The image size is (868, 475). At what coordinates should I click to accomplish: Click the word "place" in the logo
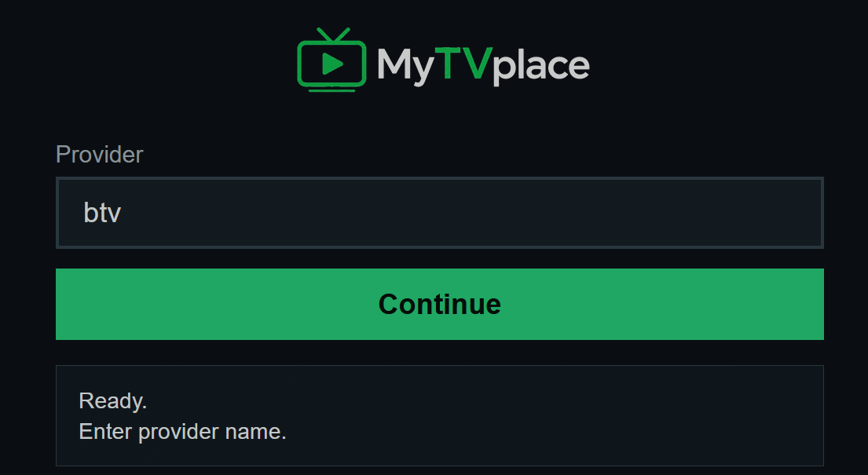tap(541, 67)
